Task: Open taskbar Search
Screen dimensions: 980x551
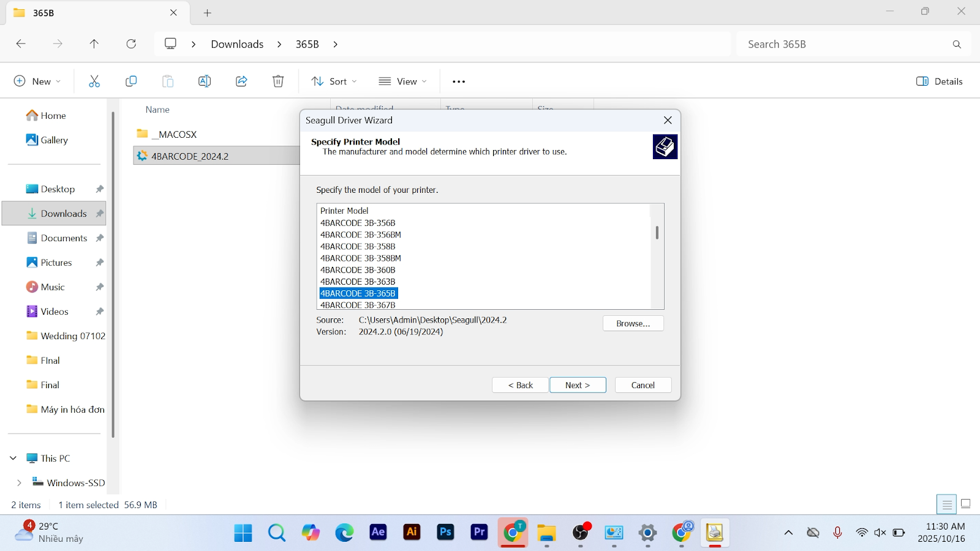Action: coord(277,533)
